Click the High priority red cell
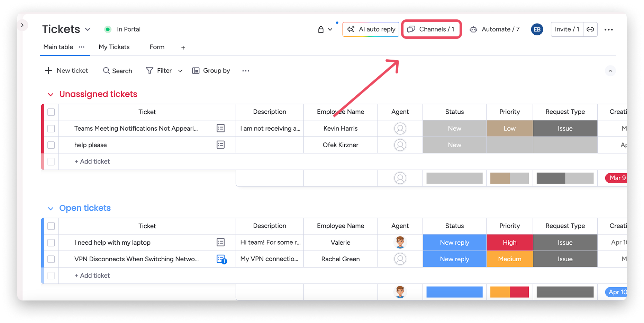Viewport: 644px width, 323px height. click(509, 242)
